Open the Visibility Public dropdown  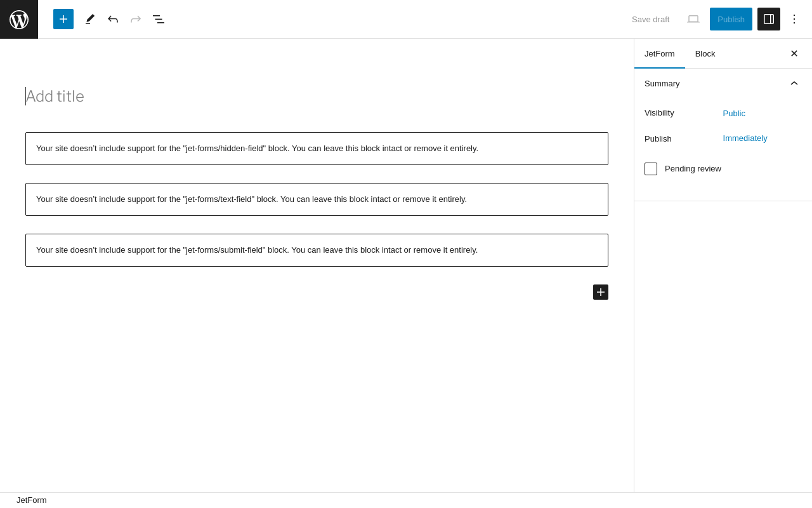[x=734, y=114]
